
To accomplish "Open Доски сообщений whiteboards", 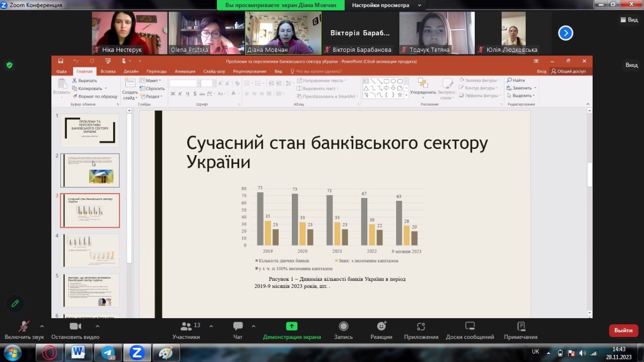I will [469, 330].
